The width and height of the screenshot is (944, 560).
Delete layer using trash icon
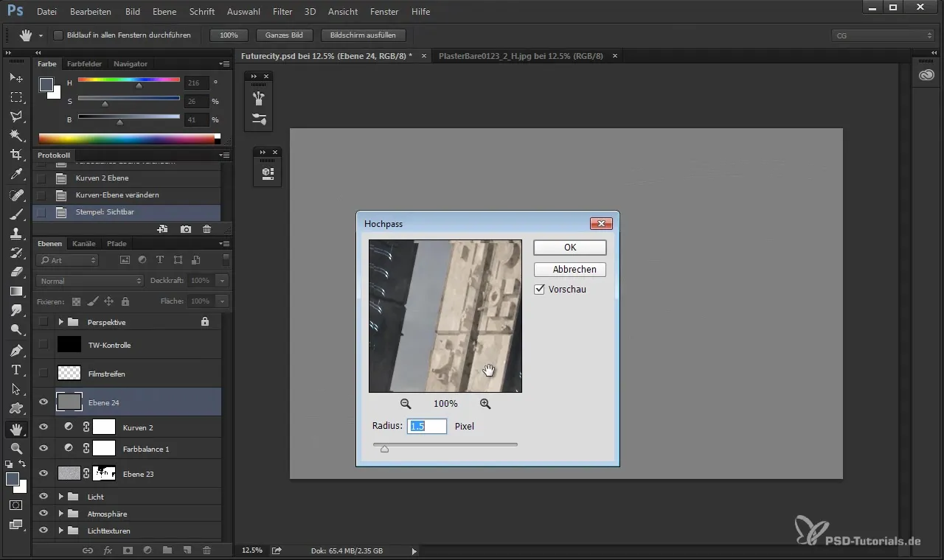(x=206, y=550)
